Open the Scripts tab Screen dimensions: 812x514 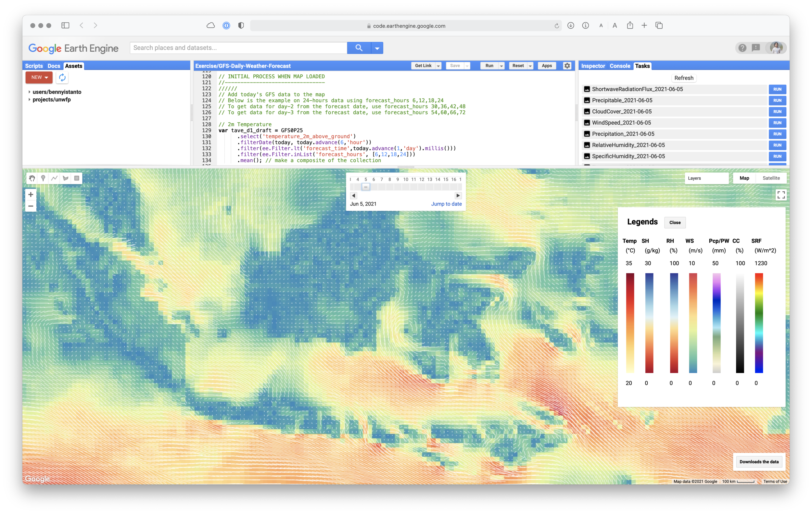34,66
